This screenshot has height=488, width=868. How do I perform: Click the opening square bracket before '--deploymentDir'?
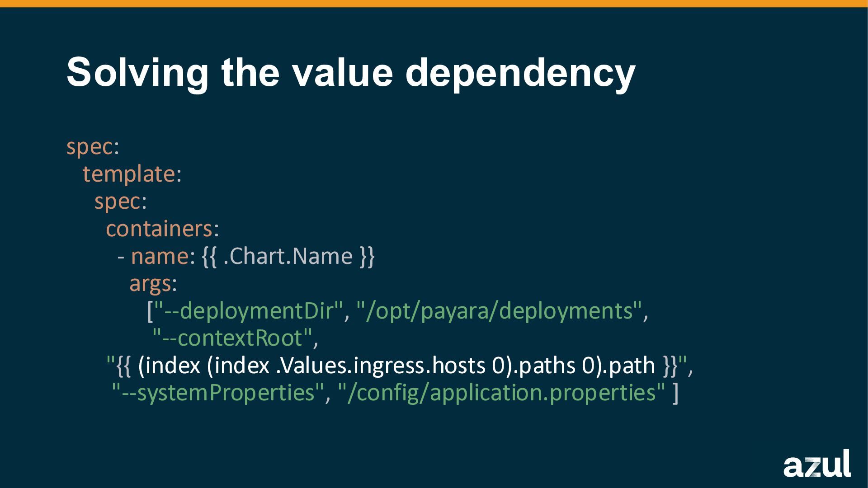pos(150,311)
